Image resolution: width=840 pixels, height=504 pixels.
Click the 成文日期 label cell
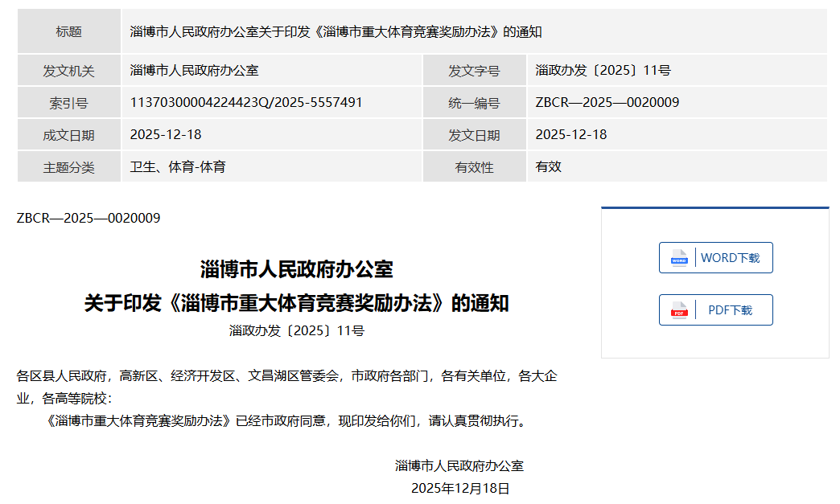(68, 135)
